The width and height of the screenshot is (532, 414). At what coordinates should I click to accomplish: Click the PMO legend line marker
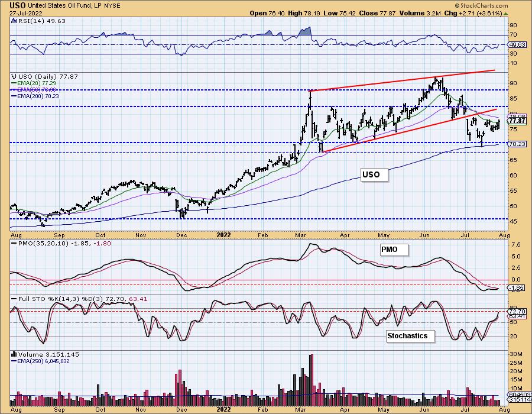[x=14, y=244]
